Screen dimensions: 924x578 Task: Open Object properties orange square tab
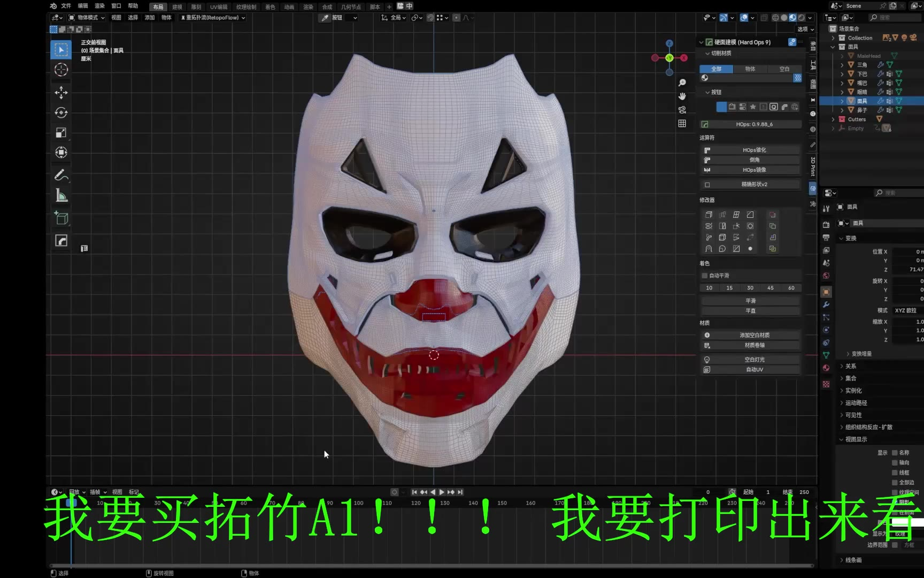[x=826, y=292]
